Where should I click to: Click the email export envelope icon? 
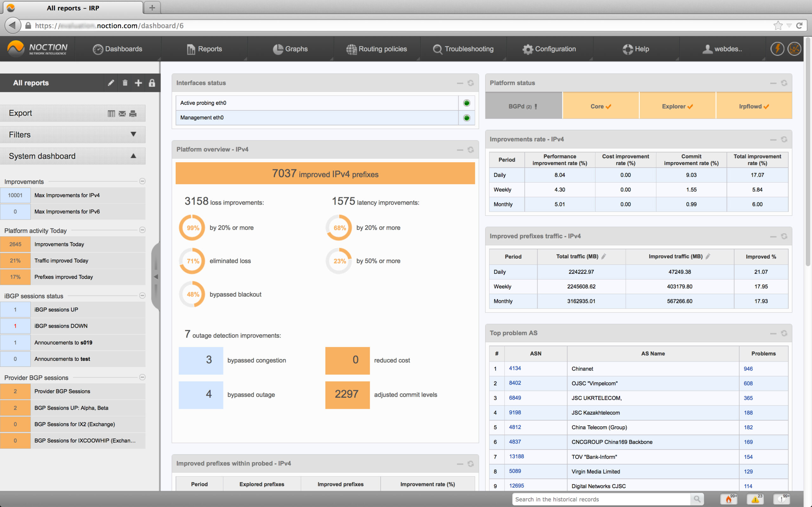coord(122,114)
